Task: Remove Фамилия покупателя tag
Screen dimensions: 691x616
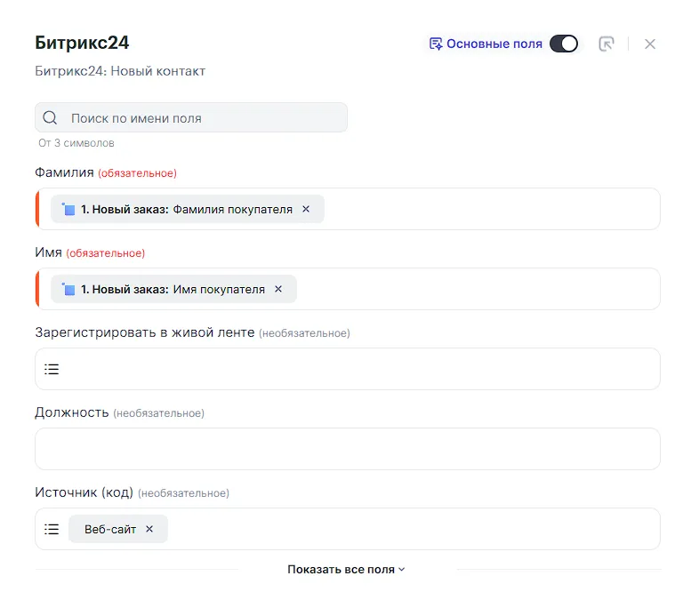Action: coord(306,209)
